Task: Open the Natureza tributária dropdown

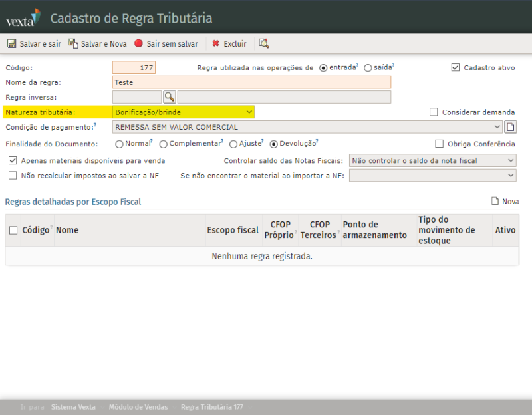Action: click(183, 112)
